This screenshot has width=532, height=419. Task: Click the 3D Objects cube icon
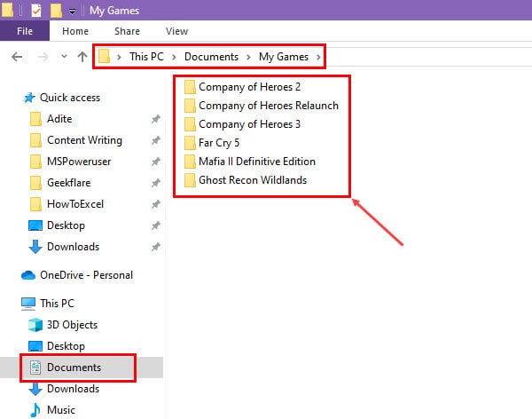[35, 325]
